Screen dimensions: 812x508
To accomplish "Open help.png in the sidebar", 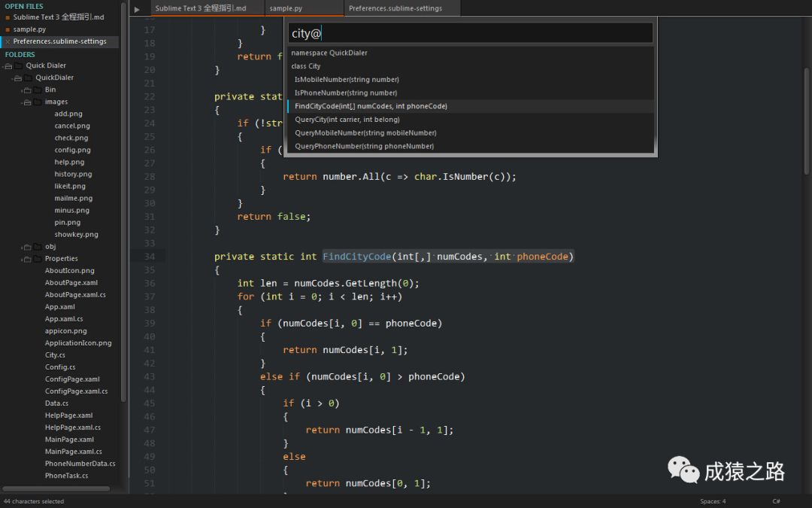I will (69, 163).
